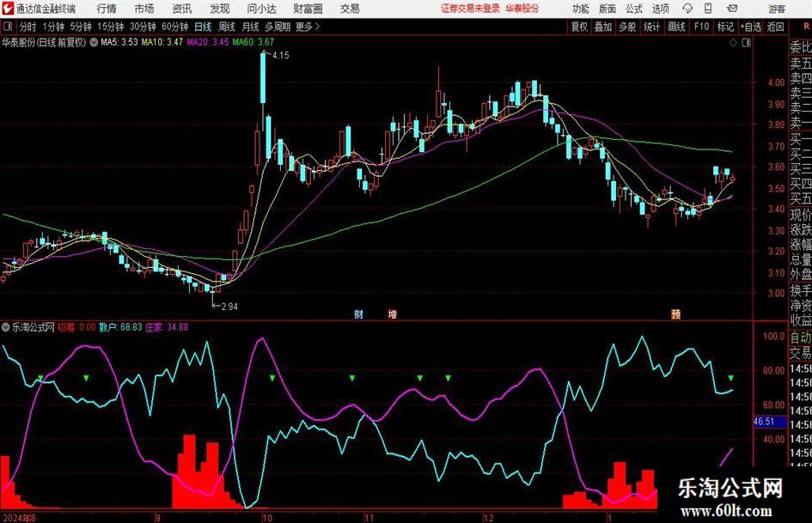Open the dropdown beside 华泰股份(日线 前复权)
812x523 pixels.
tap(94, 42)
